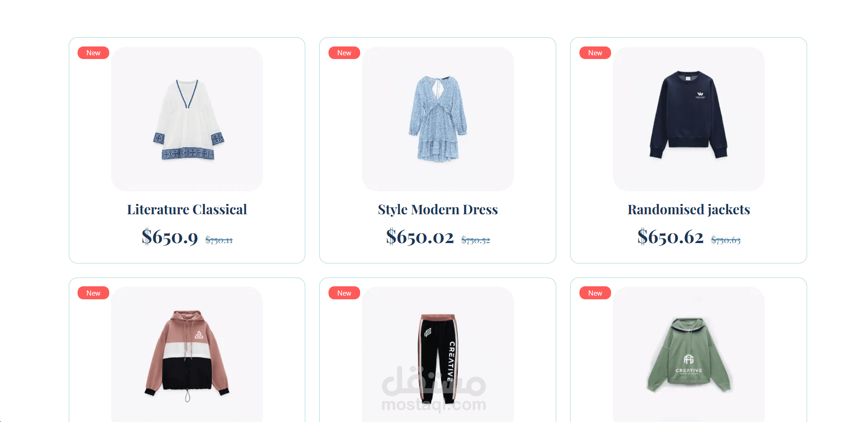The width and height of the screenshot is (868, 422).
Task: Click the crossed-out $750.52 old price
Action: pyautogui.click(x=475, y=240)
